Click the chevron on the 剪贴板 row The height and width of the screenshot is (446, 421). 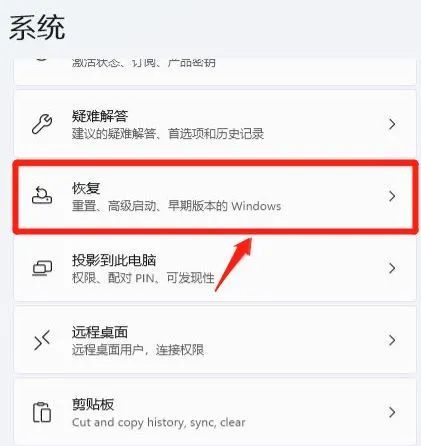392,412
